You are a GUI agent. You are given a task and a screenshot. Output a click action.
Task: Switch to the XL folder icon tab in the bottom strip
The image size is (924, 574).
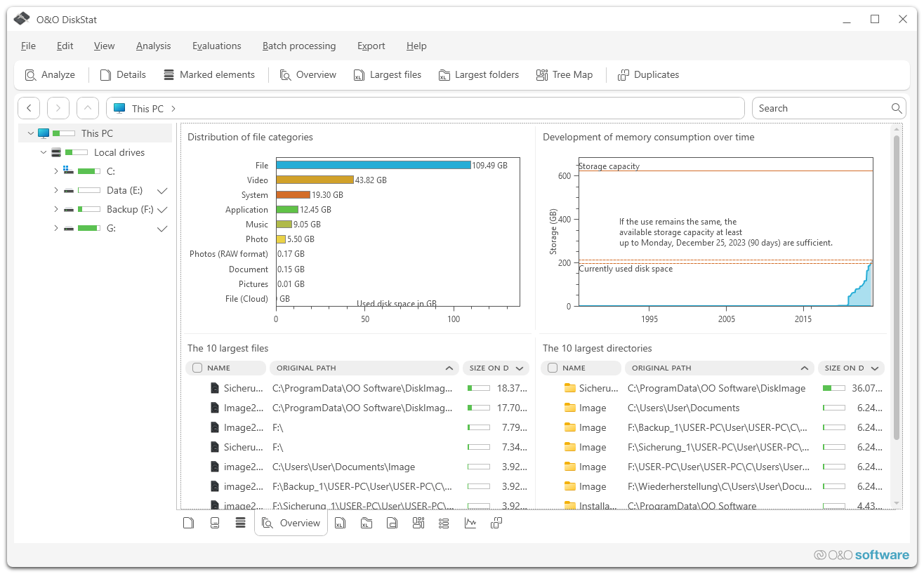(367, 523)
